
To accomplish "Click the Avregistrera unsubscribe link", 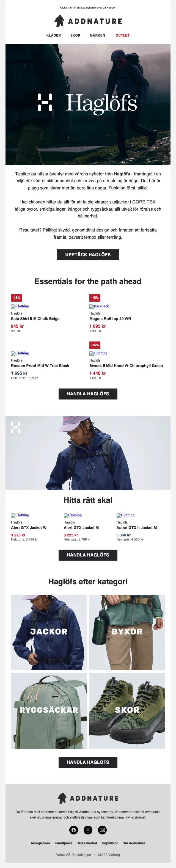I will [x=40, y=843].
